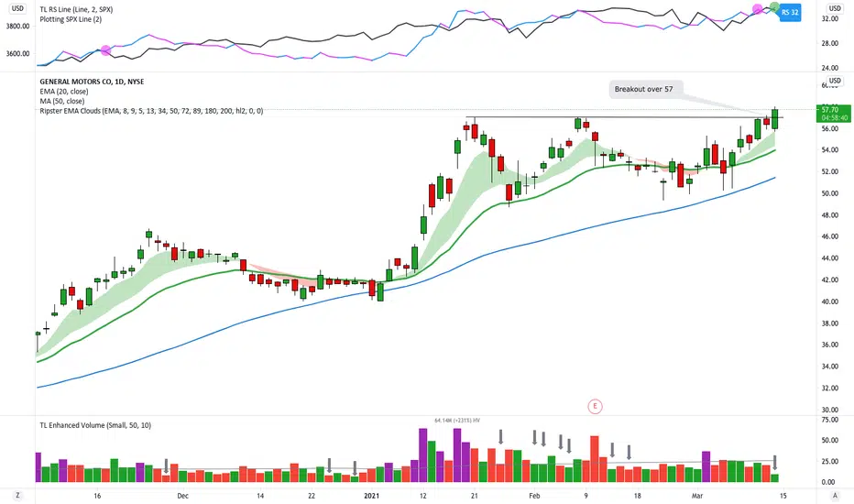This screenshot has width=854, height=504.
Task: Select the TL Enhanced Volume legend
Action: (95, 425)
